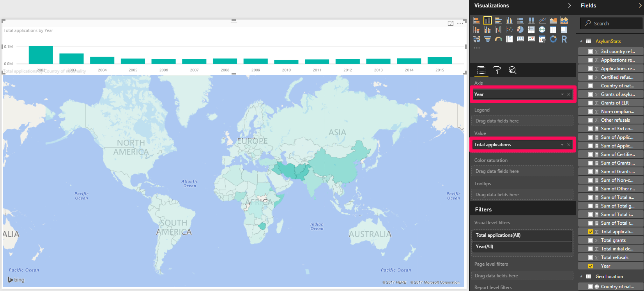Image resolution: width=644 pixels, height=291 pixels.
Task: Select the Sum of Certifie... measure
Action: 610,154
